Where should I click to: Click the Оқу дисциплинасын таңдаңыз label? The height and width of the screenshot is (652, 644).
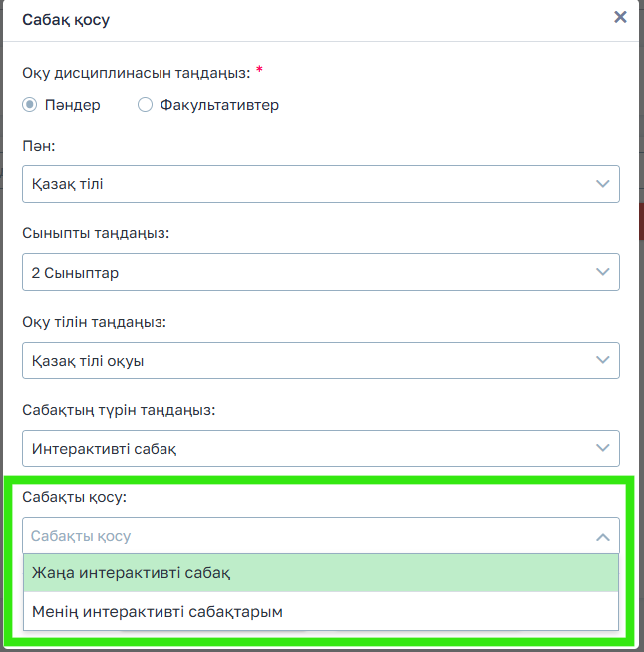pos(136,72)
